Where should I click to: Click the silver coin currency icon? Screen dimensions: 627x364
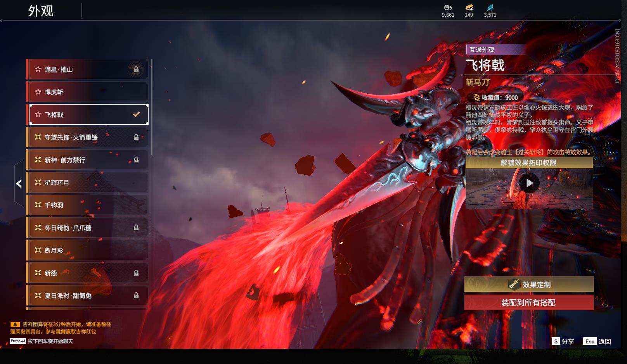tap(448, 7)
